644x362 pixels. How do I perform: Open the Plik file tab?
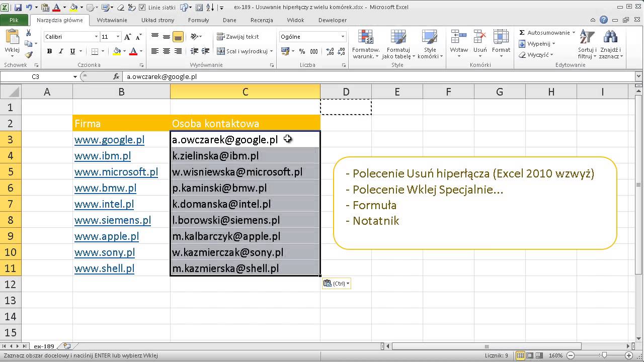coord(14,20)
